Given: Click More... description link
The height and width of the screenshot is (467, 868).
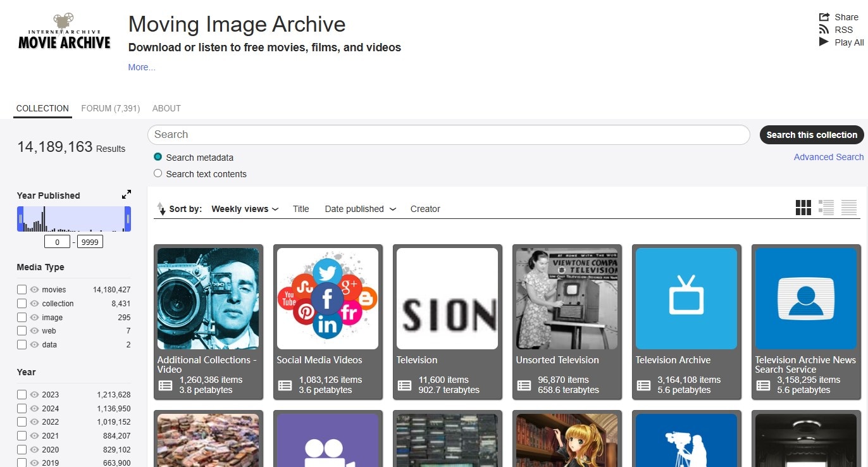Looking at the screenshot, I should [142, 67].
